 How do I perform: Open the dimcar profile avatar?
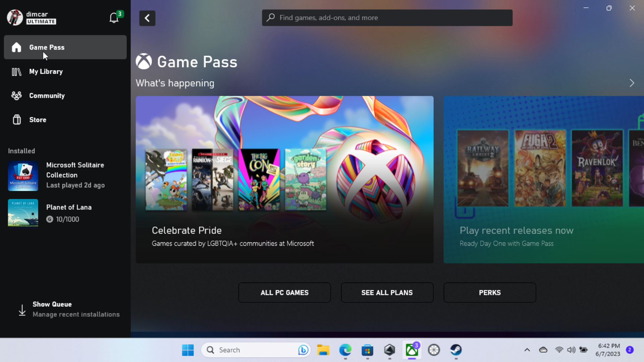[x=15, y=17]
